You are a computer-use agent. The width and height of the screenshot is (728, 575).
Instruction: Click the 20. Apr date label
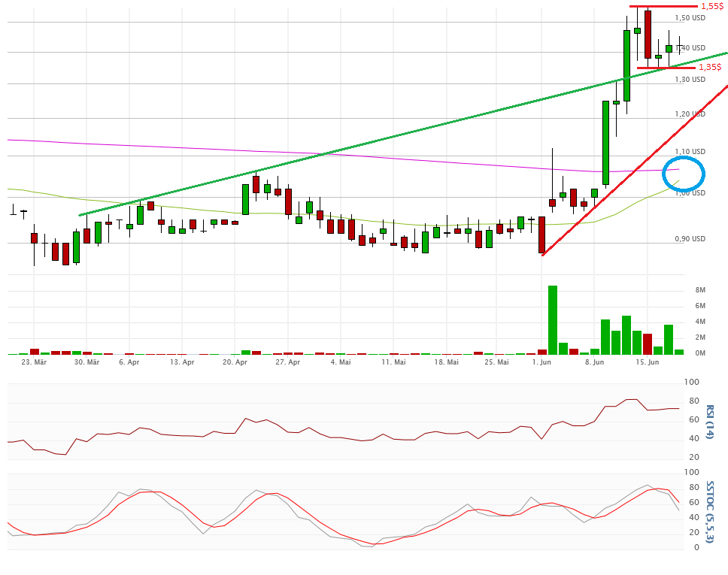tap(235, 362)
